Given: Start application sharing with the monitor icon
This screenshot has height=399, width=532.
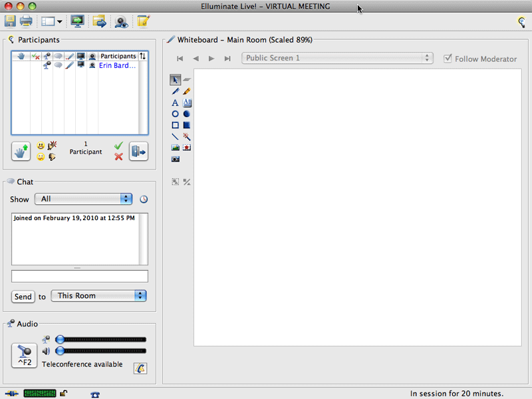Looking at the screenshot, I should pyautogui.click(x=77, y=21).
